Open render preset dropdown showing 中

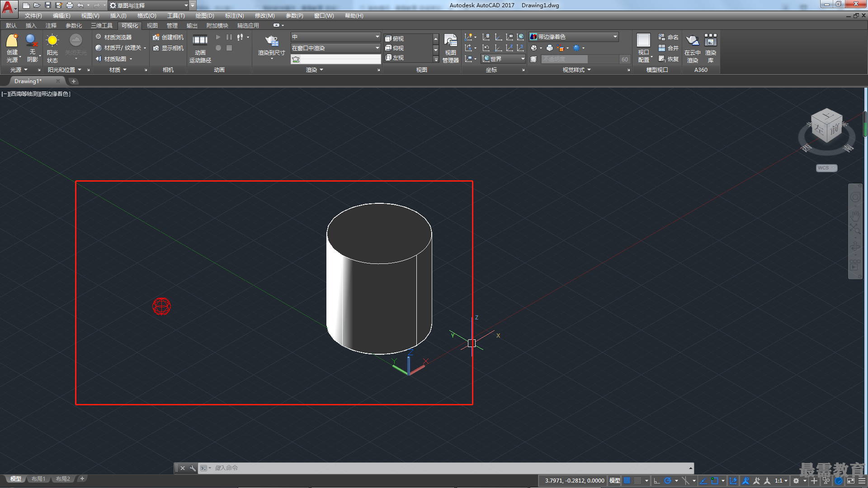point(335,37)
